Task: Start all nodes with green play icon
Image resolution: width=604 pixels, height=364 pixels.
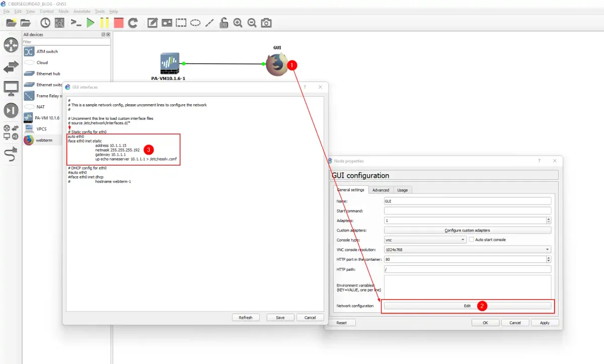Action: [x=91, y=23]
